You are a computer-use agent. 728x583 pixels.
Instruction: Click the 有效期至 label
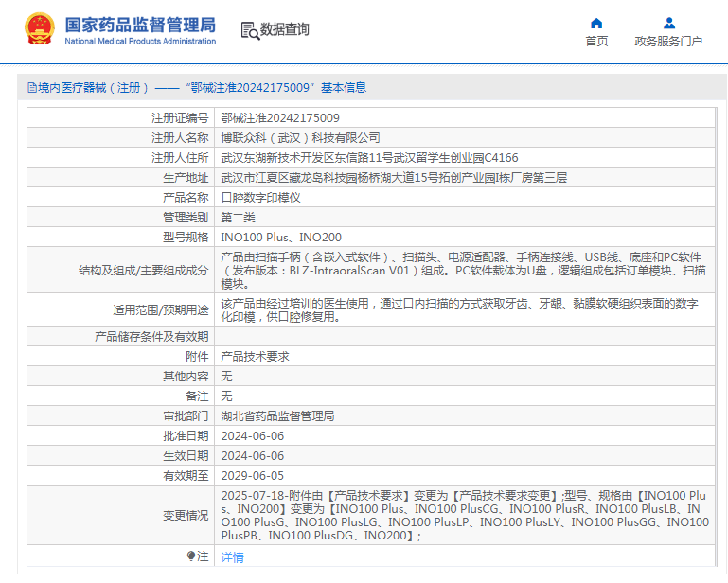coord(186,476)
